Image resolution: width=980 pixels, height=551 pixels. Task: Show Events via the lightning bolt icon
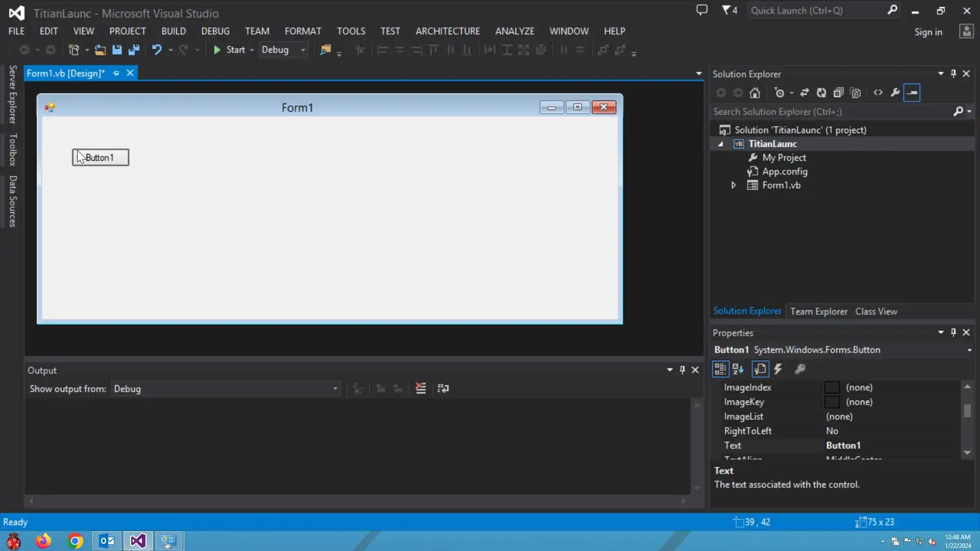pos(778,369)
